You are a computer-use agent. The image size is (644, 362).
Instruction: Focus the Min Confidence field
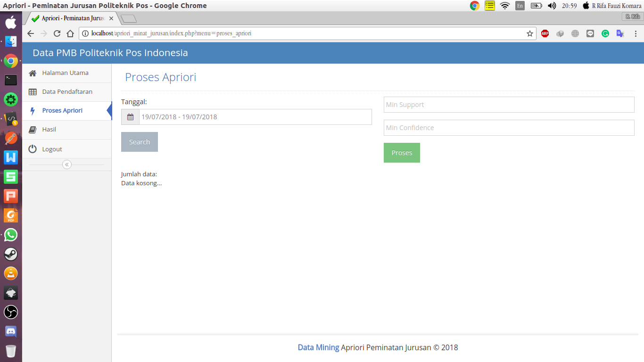point(509,128)
